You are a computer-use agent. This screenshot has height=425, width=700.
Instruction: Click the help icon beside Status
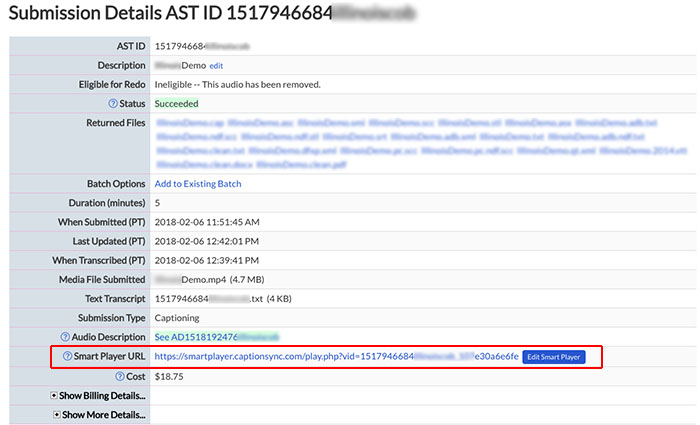(113, 103)
